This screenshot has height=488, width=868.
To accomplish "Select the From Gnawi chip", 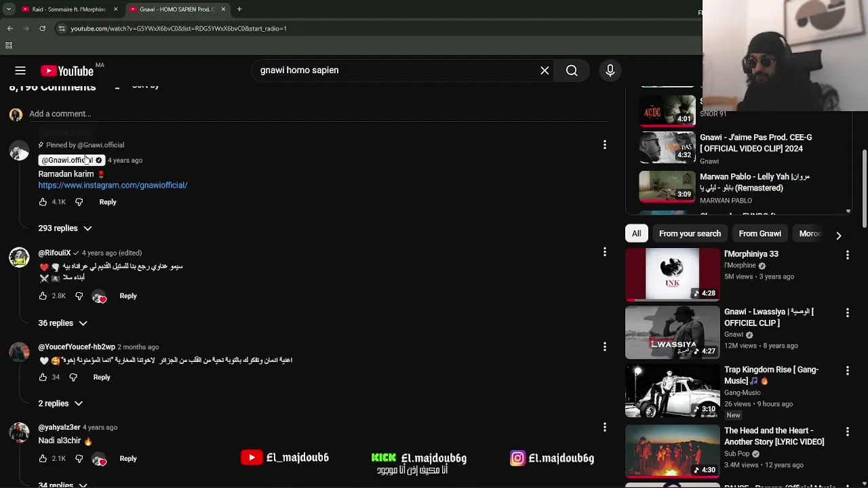I will [x=759, y=234].
